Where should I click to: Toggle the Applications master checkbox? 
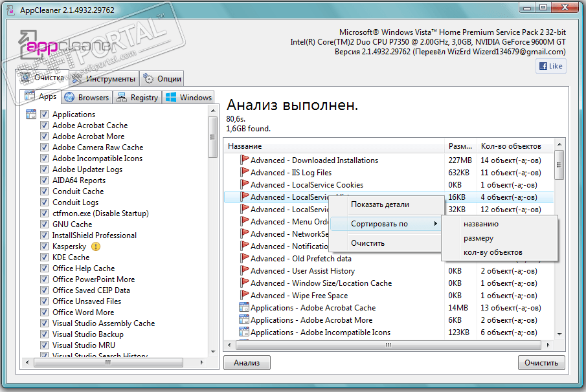tap(44, 114)
